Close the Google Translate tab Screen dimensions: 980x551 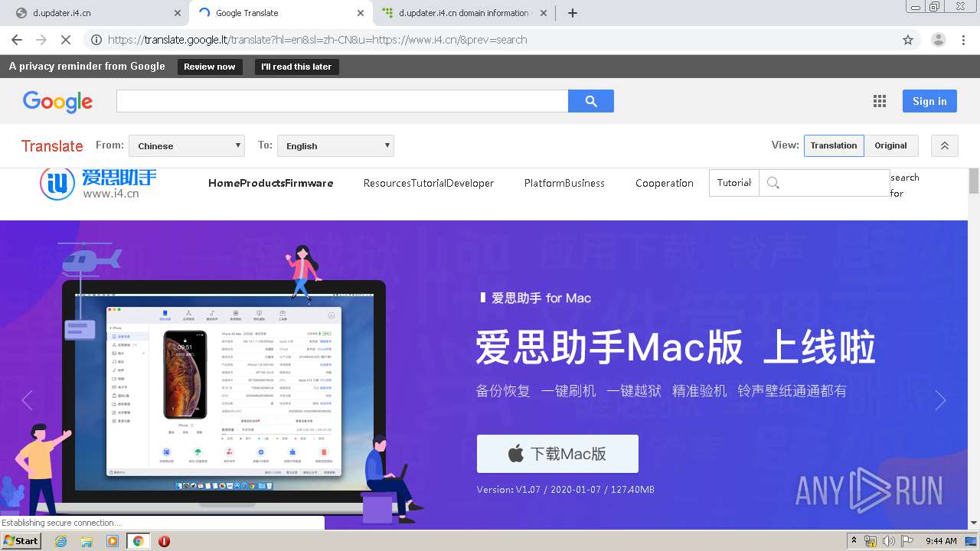click(x=361, y=13)
